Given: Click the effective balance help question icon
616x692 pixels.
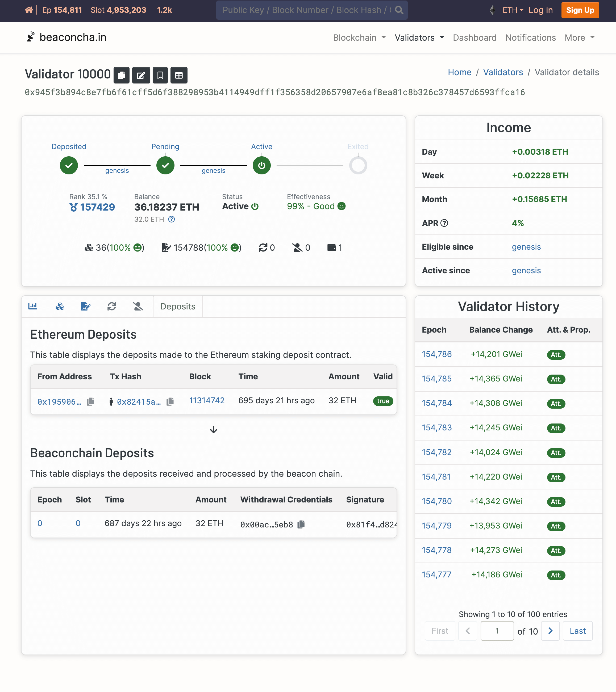Looking at the screenshot, I should click(x=172, y=219).
